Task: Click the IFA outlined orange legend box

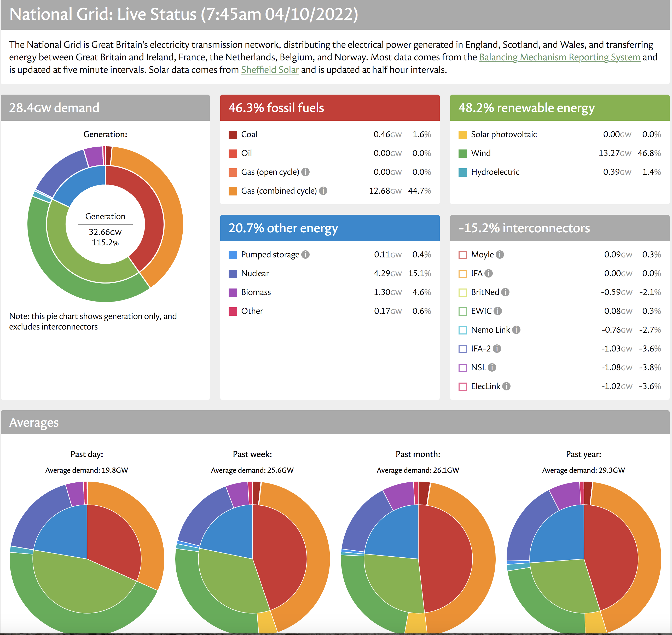Action: (x=462, y=274)
